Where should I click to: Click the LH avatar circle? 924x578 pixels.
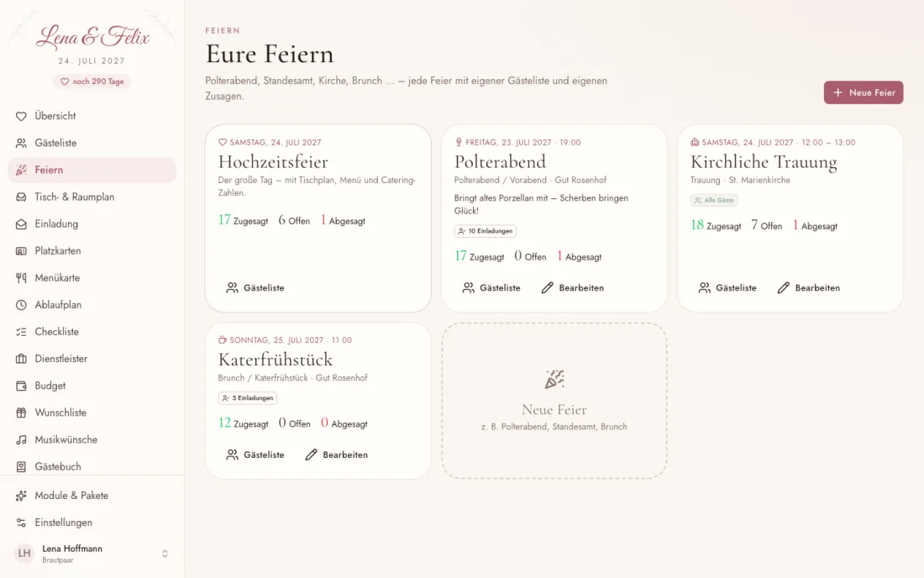point(24,554)
